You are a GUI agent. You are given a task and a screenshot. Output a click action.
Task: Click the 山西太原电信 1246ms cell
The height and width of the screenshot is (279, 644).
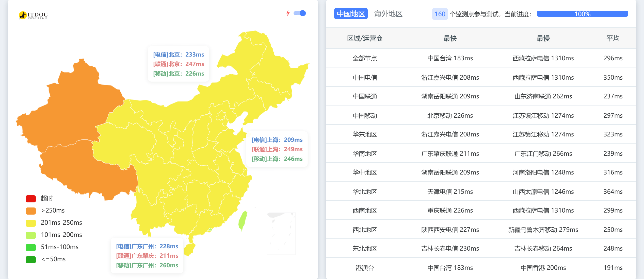pyautogui.click(x=543, y=191)
